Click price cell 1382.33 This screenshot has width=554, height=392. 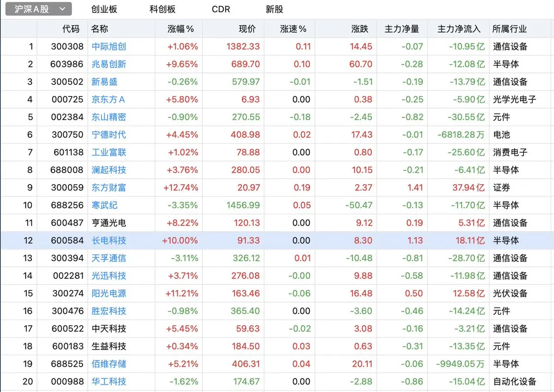(x=243, y=46)
